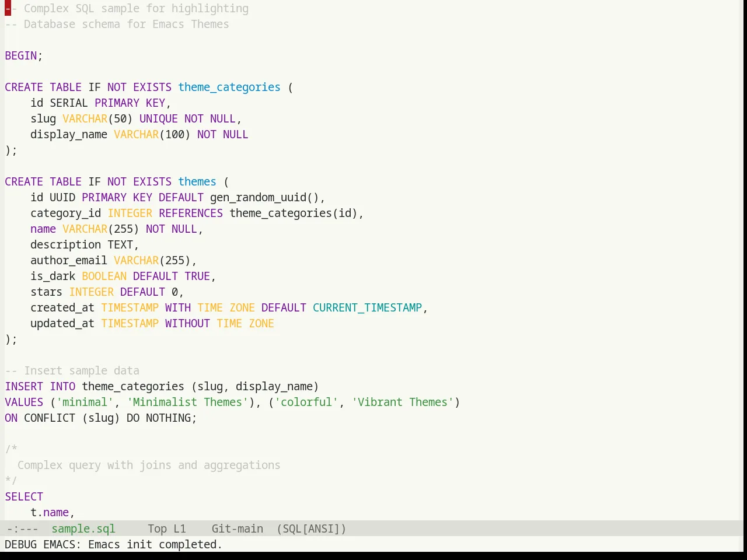The image size is (747, 560).
Task: Click NOTHING; at end of ON CONFLICT line
Action: click(x=172, y=418)
